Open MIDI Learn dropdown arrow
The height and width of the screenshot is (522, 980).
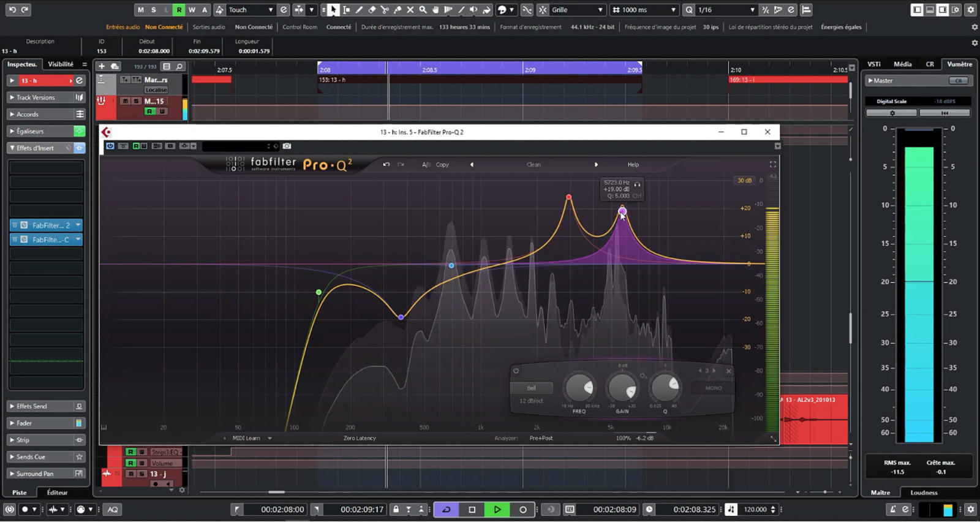click(269, 438)
